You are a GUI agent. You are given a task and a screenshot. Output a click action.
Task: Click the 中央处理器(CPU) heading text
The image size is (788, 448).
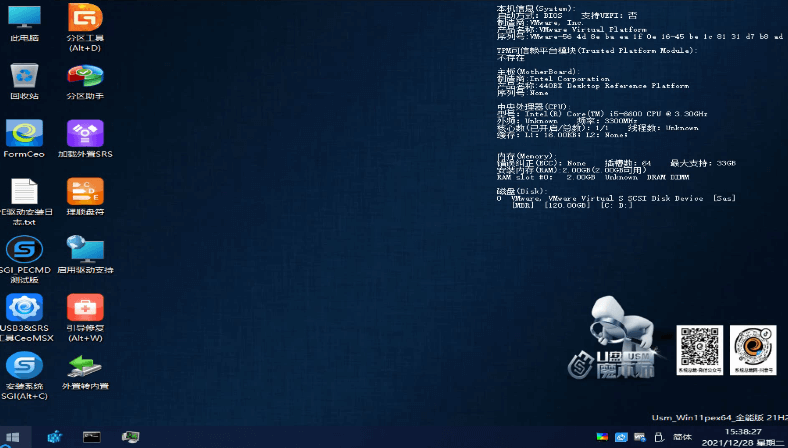pyautogui.click(x=533, y=107)
